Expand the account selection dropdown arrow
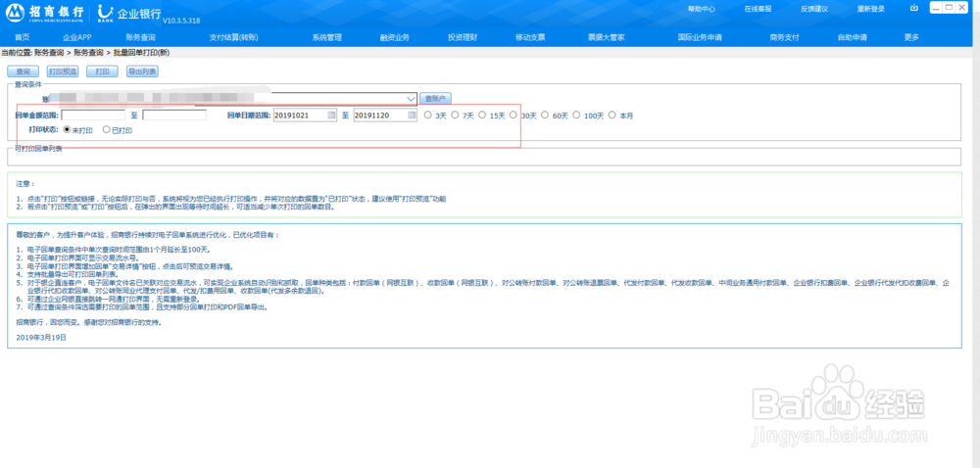 click(x=412, y=99)
